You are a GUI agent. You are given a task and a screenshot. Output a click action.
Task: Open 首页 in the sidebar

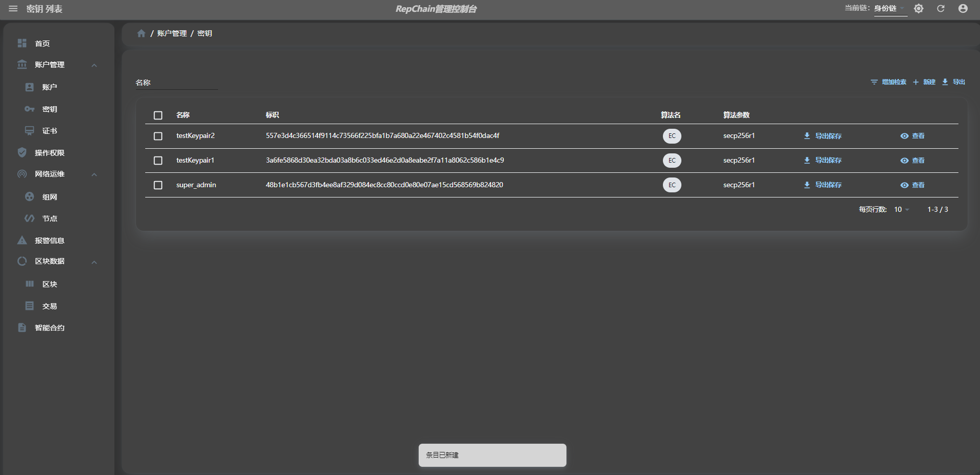pyautogui.click(x=42, y=44)
